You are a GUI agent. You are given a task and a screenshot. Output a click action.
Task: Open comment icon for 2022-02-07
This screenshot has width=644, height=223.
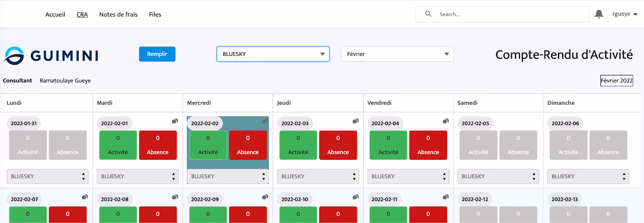pos(85,197)
